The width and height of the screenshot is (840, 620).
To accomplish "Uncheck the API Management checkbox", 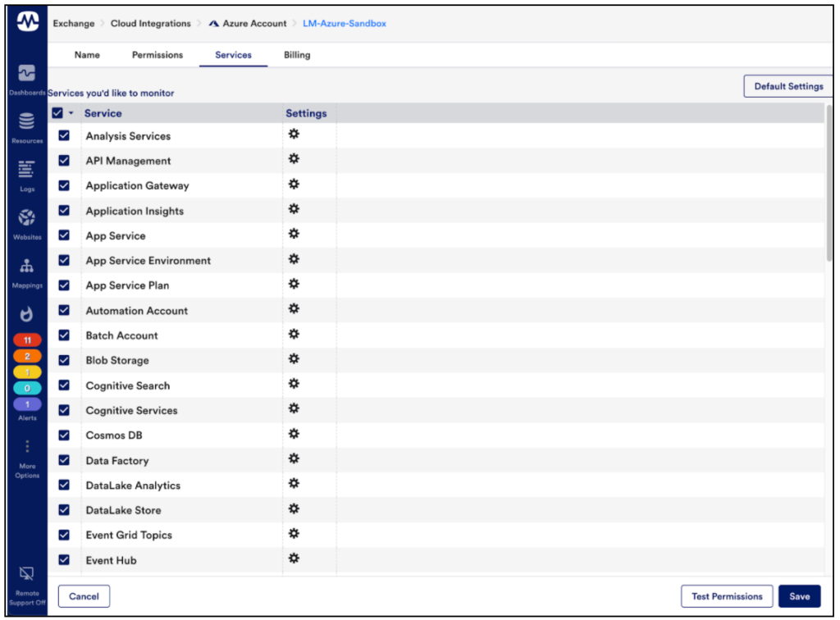I will point(64,161).
